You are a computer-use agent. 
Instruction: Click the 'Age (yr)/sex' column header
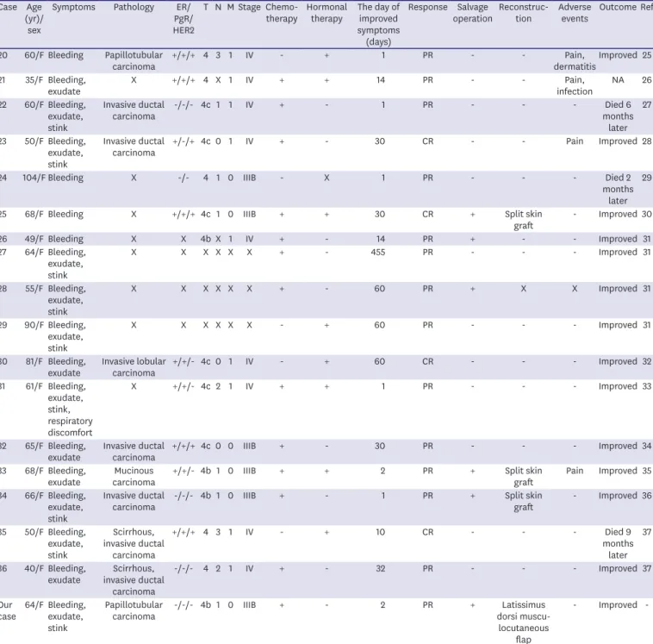(x=34, y=19)
